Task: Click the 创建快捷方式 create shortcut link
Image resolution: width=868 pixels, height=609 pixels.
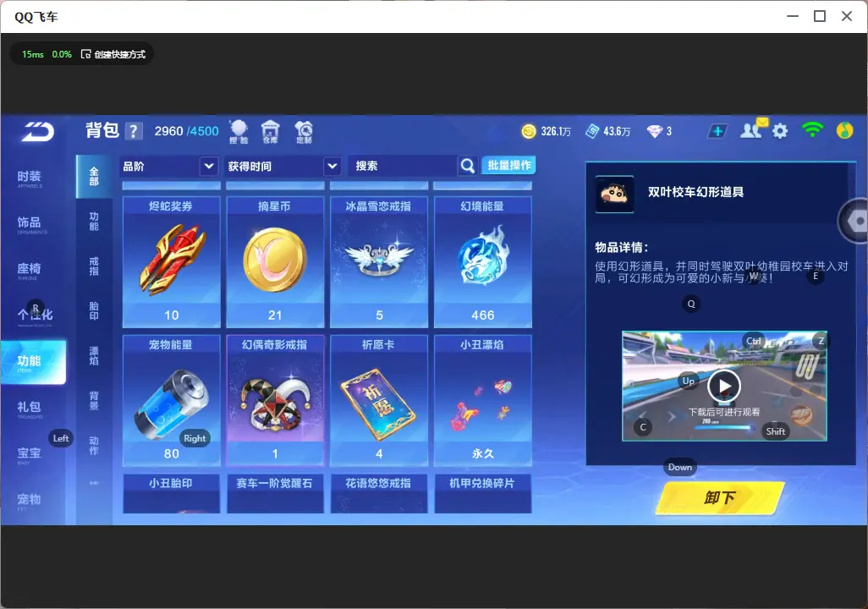Action: pos(119,54)
